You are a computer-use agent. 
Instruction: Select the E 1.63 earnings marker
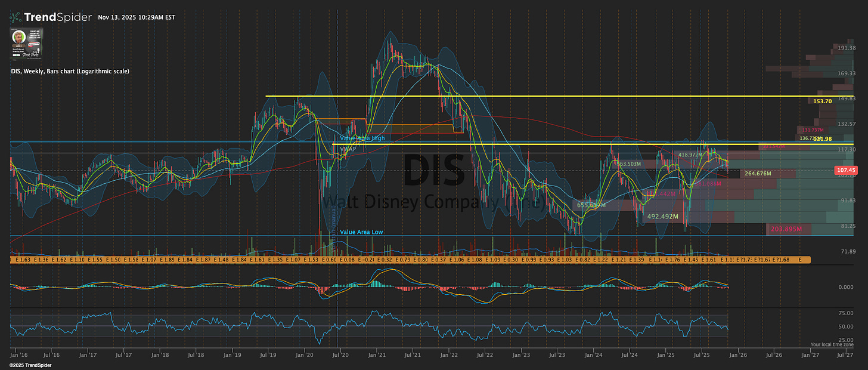(x=23, y=260)
